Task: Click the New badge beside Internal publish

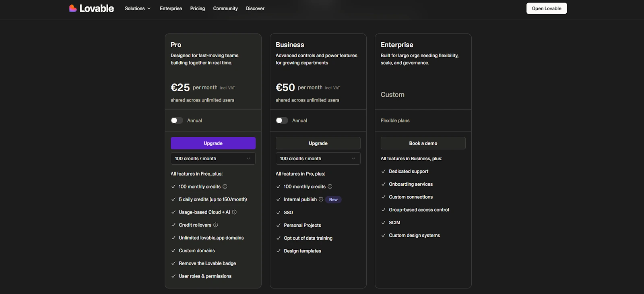Action: [x=333, y=199]
